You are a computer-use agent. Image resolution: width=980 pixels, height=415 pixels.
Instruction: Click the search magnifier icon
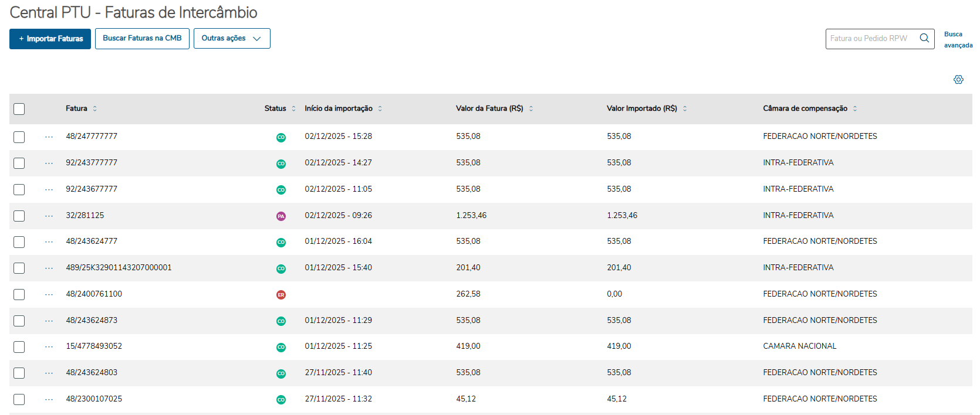pos(924,38)
